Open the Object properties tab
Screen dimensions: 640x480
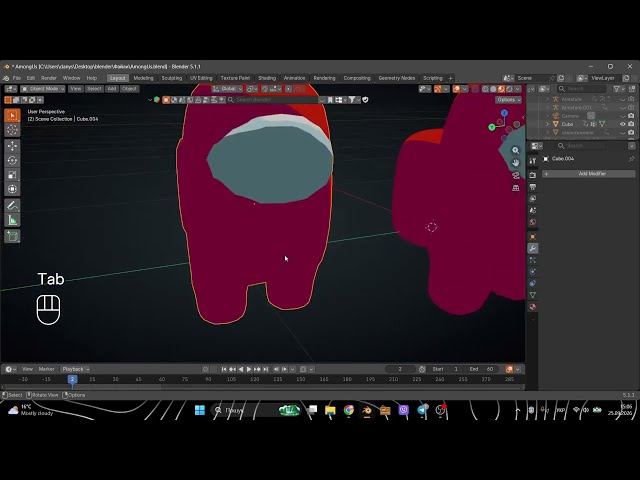coord(533,236)
